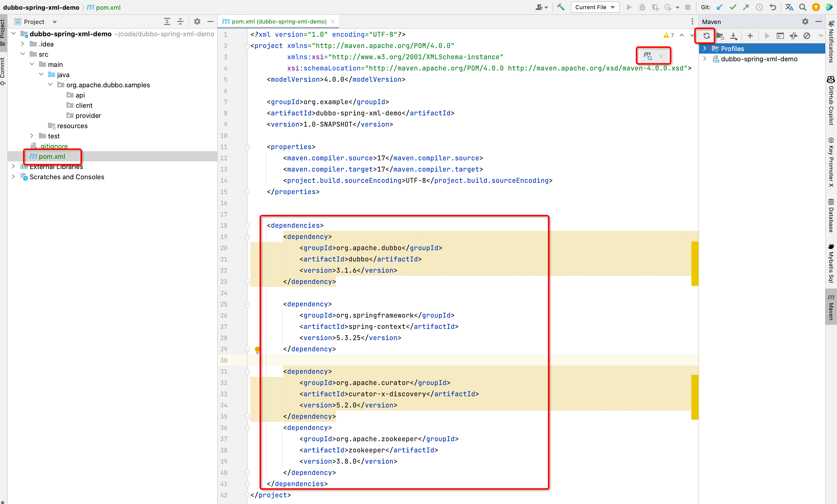Click Git Push green arrow icon

point(746,7)
